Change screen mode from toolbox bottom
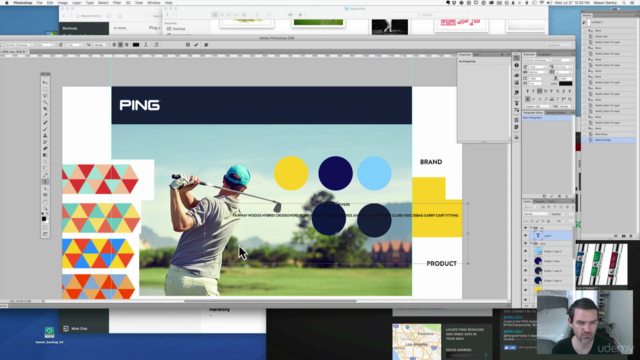This screenshot has height=360, width=640. coord(45,234)
